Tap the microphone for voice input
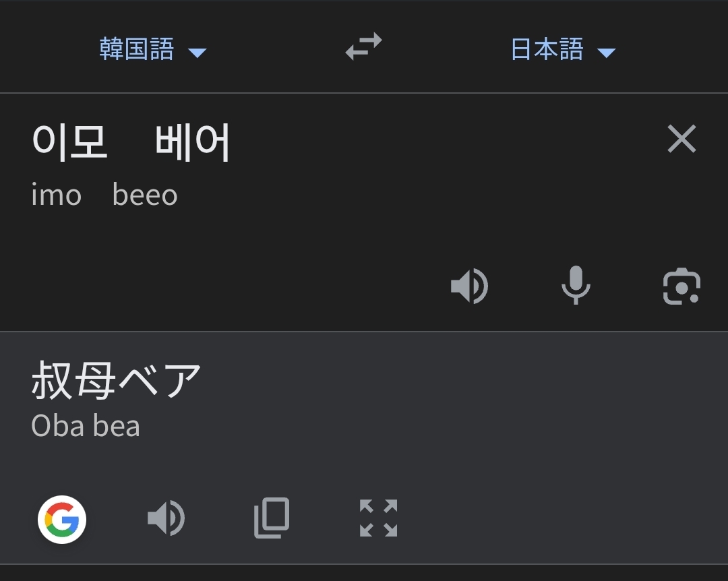The image size is (728, 581). 575,285
